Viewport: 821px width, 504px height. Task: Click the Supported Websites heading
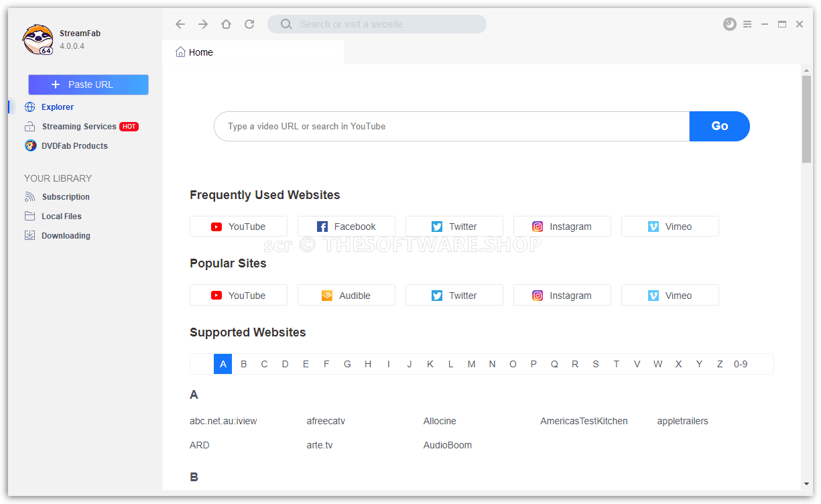247,332
